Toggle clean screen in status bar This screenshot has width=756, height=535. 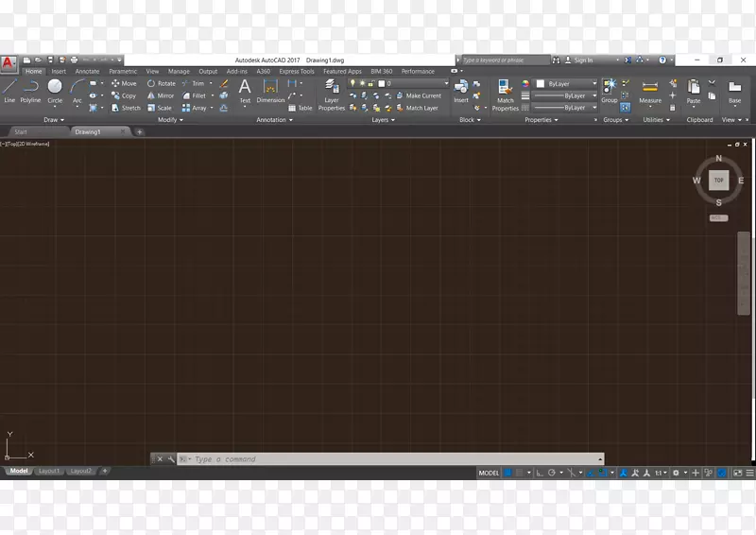tap(738, 473)
